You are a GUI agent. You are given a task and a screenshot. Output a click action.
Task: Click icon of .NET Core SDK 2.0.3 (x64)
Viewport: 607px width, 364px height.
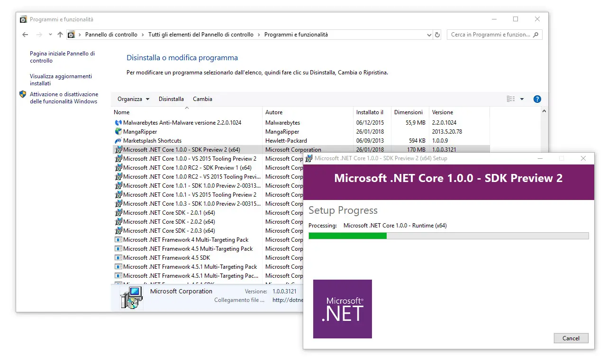(x=118, y=231)
